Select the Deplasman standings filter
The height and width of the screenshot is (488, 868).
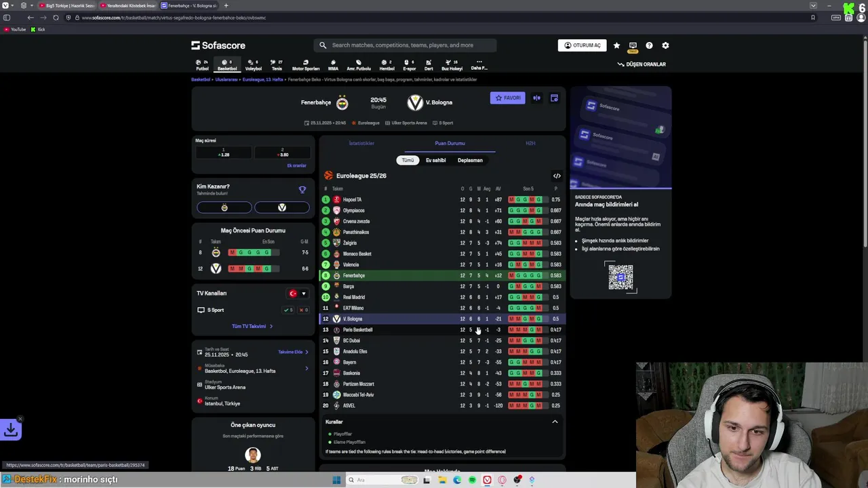(470, 161)
